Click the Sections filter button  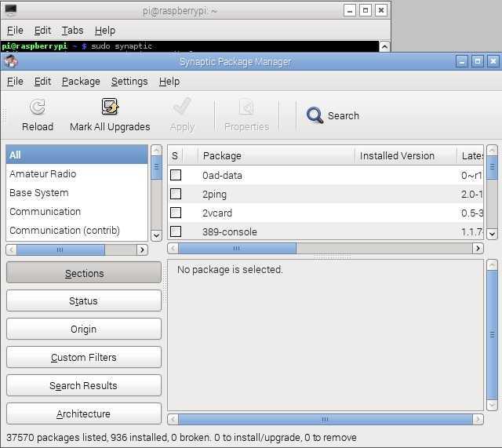tap(84, 273)
